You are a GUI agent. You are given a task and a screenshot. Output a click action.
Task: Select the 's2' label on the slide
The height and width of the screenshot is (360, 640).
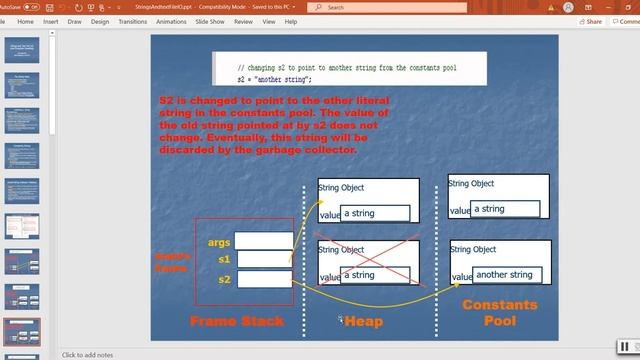tap(224, 280)
